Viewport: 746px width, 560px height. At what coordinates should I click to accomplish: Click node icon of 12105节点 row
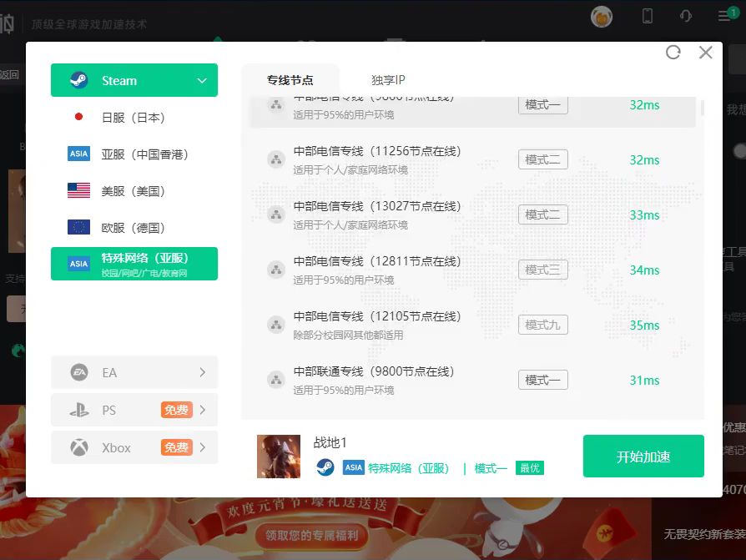tap(276, 325)
